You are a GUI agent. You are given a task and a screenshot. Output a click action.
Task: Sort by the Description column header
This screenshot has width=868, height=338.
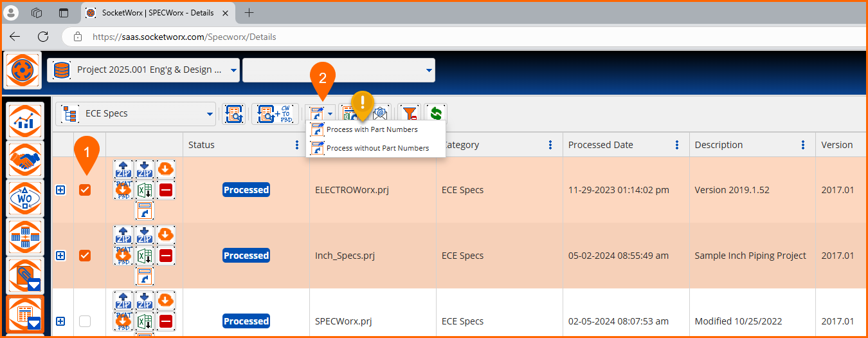pos(719,145)
